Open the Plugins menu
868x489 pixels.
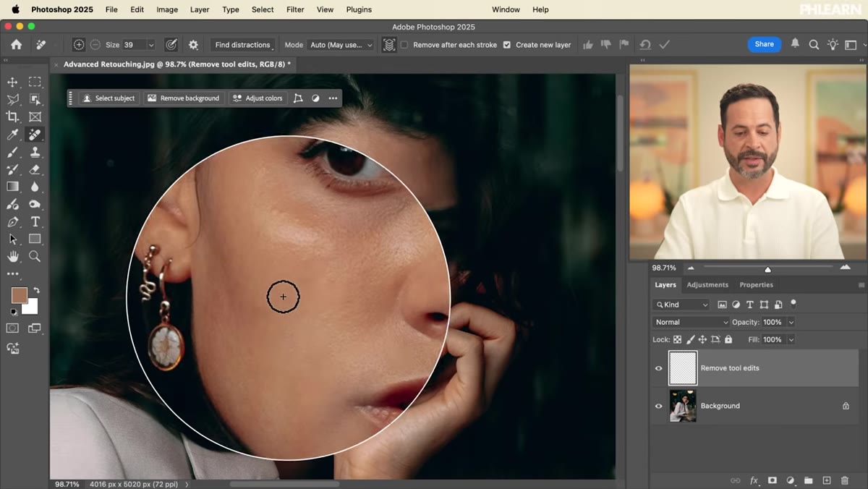(359, 9)
